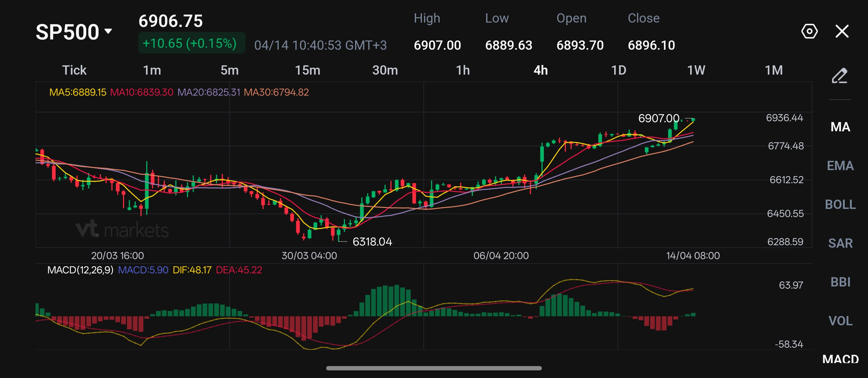The width and height of the screenshot is (868, 378).
Task: Toggle the MA indicator overlay
Action: point(840,127)
